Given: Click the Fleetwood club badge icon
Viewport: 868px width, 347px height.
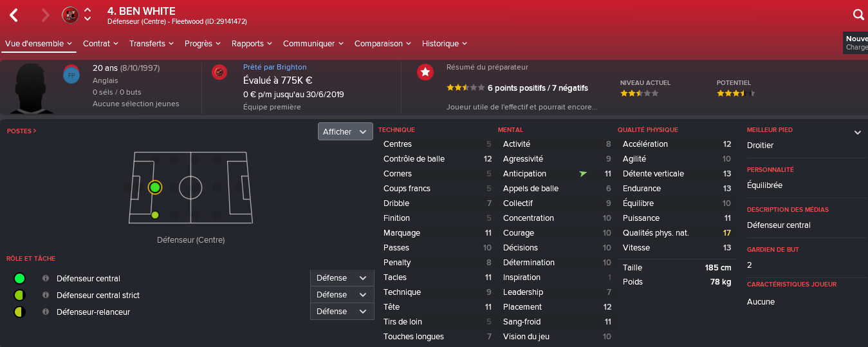Looking at the screenshot, I should 70,15.
